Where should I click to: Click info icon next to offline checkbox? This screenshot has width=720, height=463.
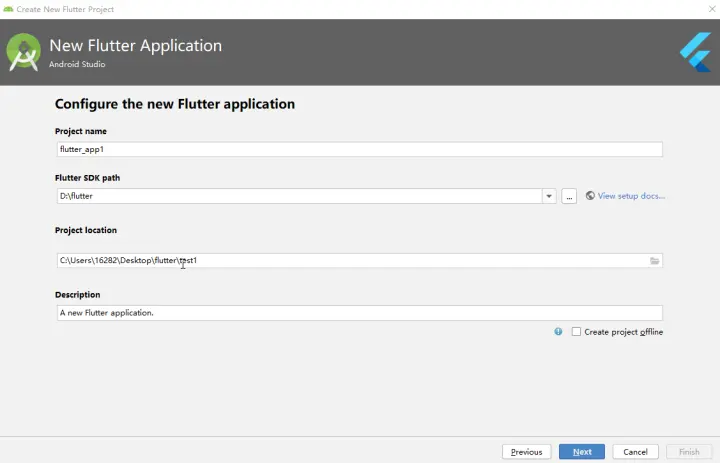[558, 332]
